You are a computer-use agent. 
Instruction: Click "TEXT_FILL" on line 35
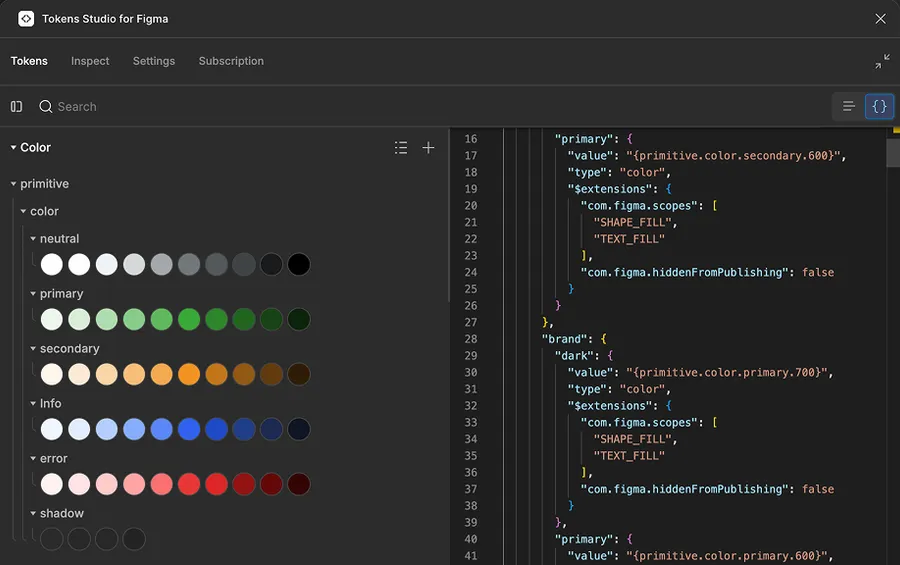pyautogui.click(x=629, y=455)
